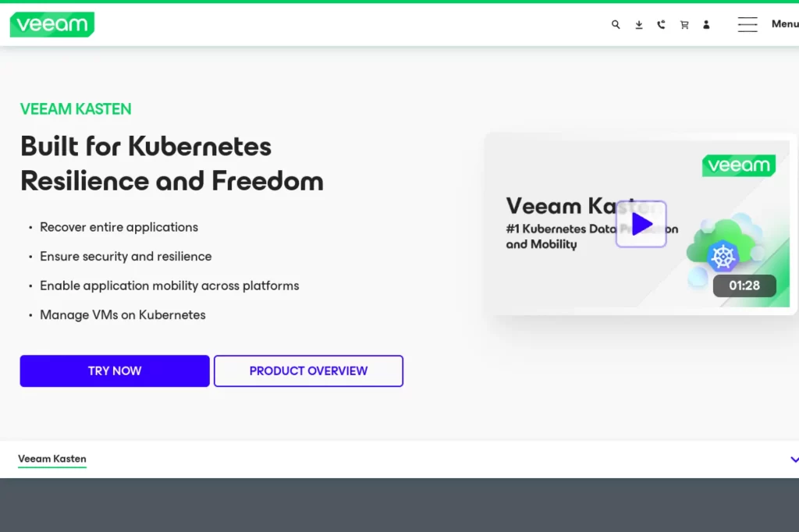The image size is (799, 532).
Task: Expand the chevron on the sticky navigation bar
Action: [794, 459]
